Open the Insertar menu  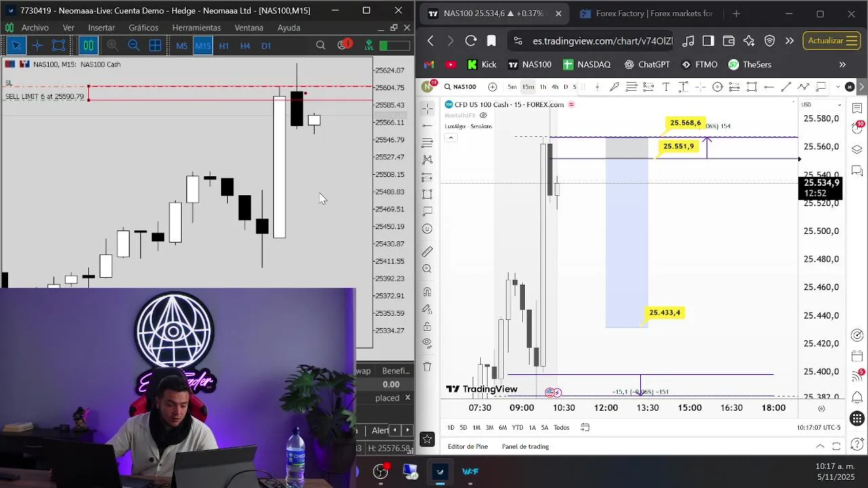[102, 28]
